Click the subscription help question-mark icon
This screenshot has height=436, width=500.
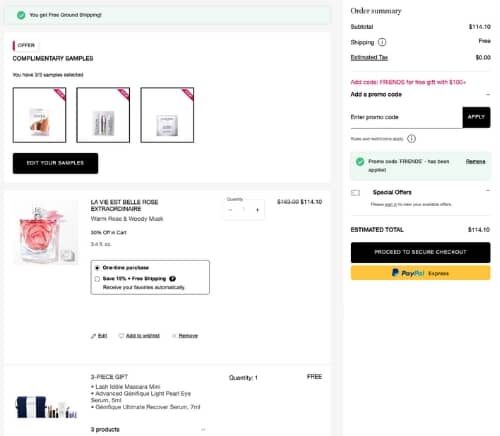tap(172, 279)
